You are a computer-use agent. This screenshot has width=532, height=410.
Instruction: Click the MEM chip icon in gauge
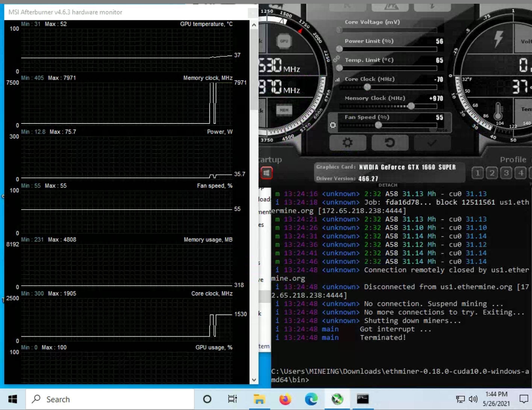click(x=284, y=110)
